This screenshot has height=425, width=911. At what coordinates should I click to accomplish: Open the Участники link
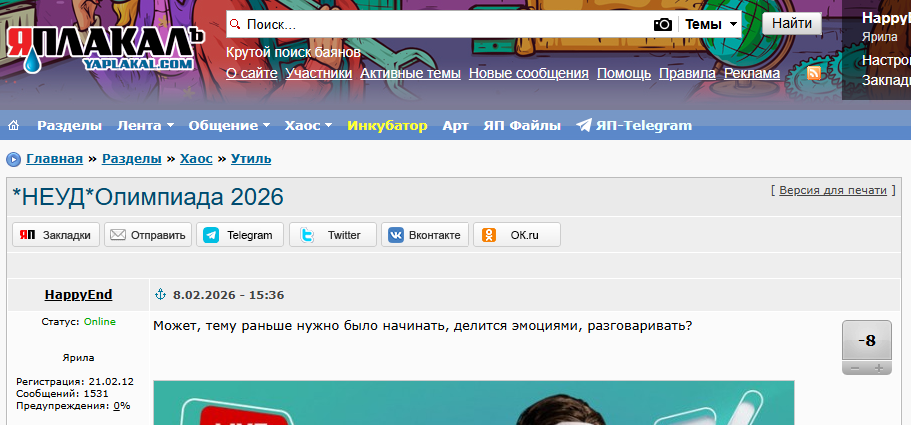[x=319, y=74]
